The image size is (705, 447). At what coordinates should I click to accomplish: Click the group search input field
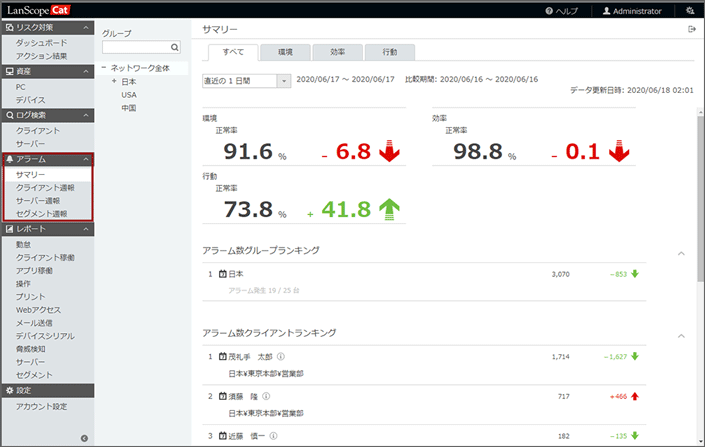pyautogui.click(x=135, y=47)
